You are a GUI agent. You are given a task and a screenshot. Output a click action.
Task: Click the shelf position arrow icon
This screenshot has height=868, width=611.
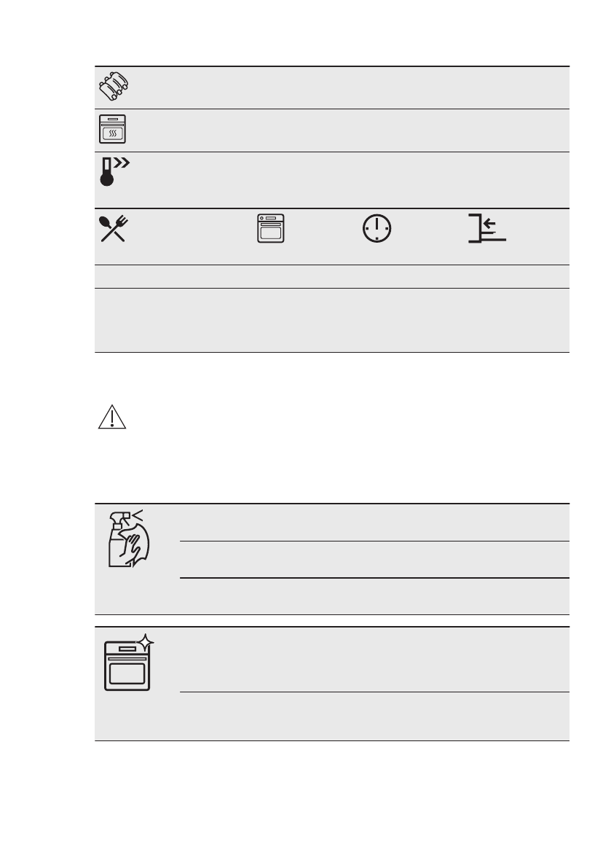click(487, 228)
